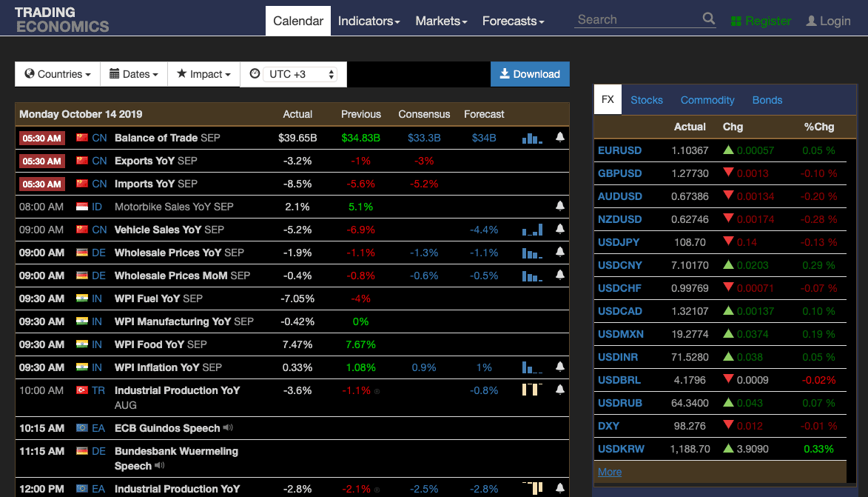
Task: Click speaker icon beside Bundesbank Wuermeling Speech
Action: click(x=159, y=465)
